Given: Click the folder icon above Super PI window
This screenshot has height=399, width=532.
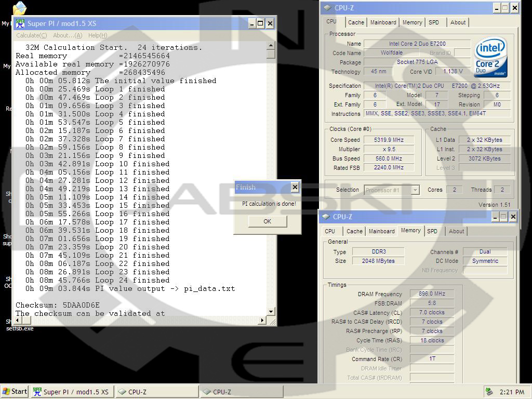Looking at the screenshot, I should pyautogui.click(x=20, y=8).
